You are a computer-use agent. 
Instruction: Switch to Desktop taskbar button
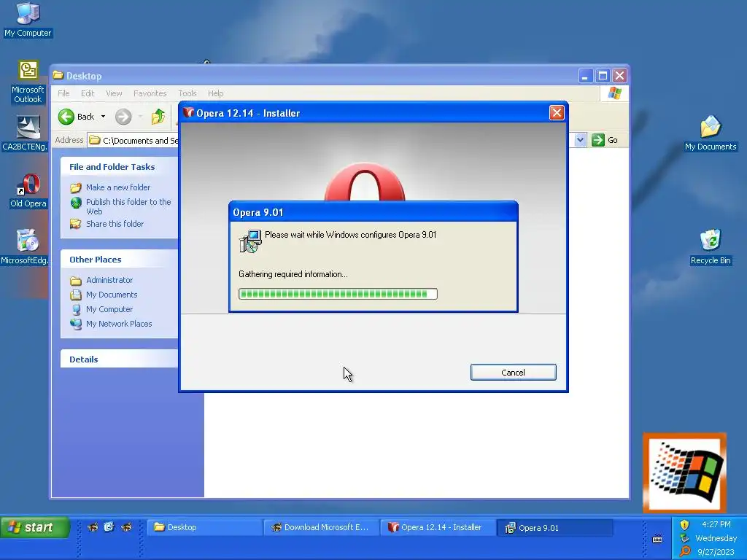coord(205,527)
